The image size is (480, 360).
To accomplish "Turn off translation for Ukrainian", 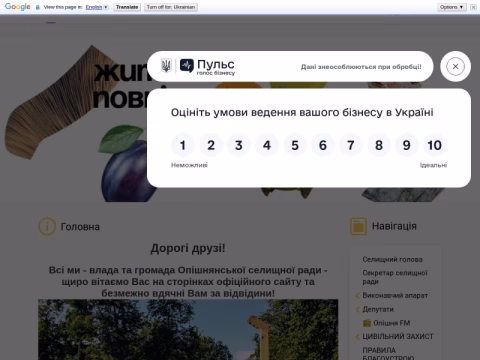I will pyautogui.click(x=171, y=7).
